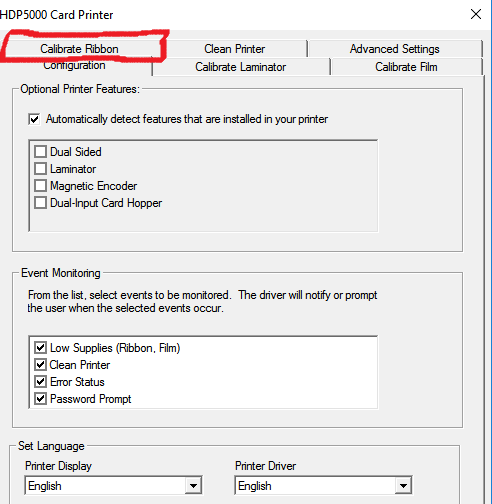
Task: Click the 'Printer Display' label
Action: tap(58, 466)
